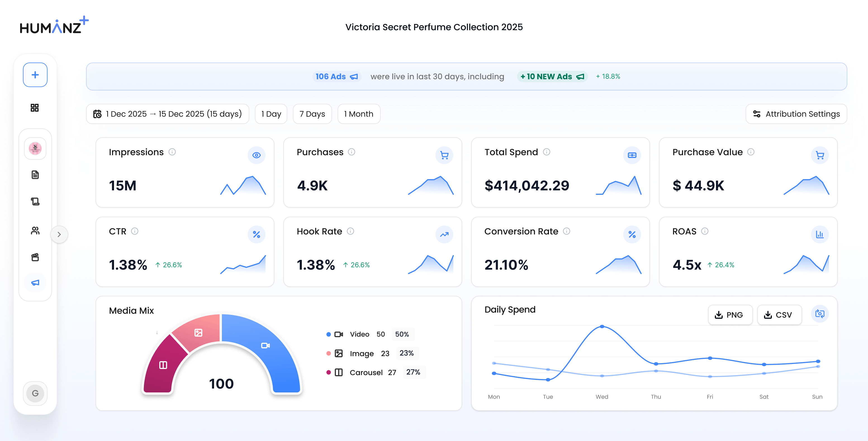
Task: Download Daily Spend as PNG
Action: pyautogui.click(x=730, y=315)
